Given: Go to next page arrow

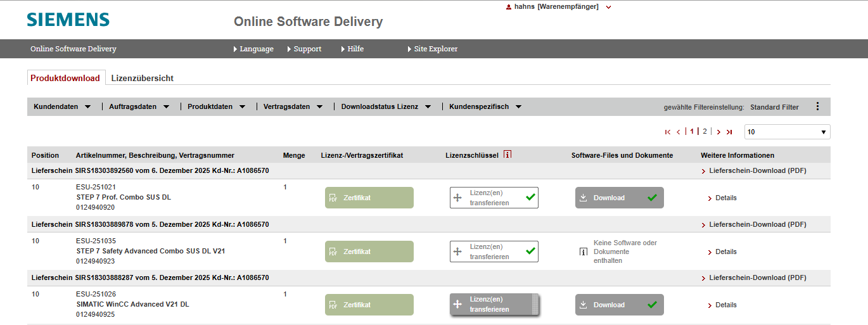Looking at the screenshot, I should pos(718,132).
